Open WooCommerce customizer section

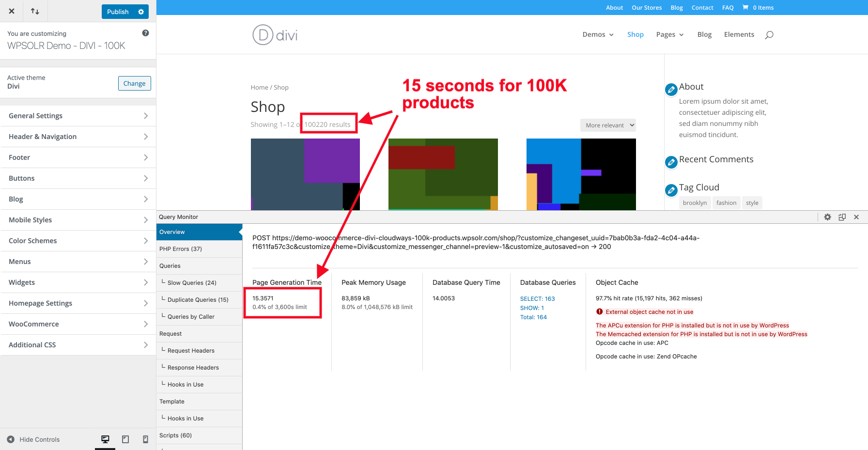[x=78, y=324]
